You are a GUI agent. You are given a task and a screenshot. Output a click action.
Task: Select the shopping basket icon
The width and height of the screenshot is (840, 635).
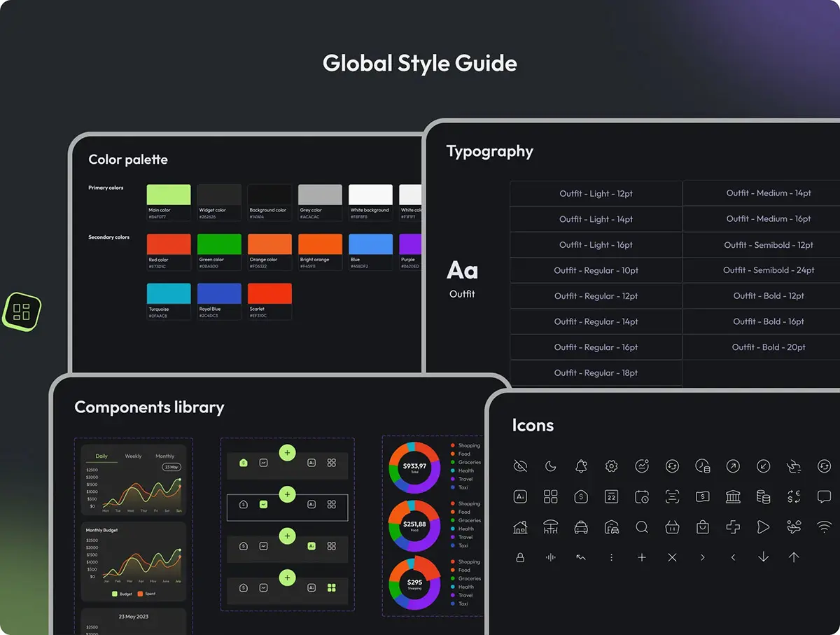coord(672,527)
